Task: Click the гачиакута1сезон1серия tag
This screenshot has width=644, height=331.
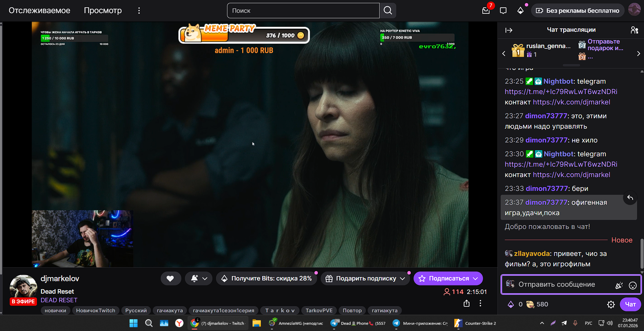Action: (224, 311)
